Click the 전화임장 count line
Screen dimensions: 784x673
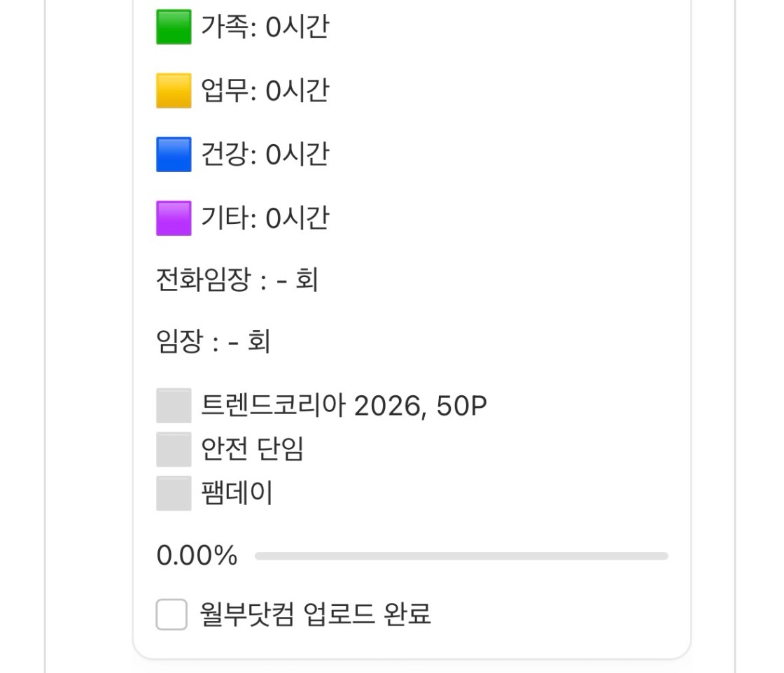[237, 281]
